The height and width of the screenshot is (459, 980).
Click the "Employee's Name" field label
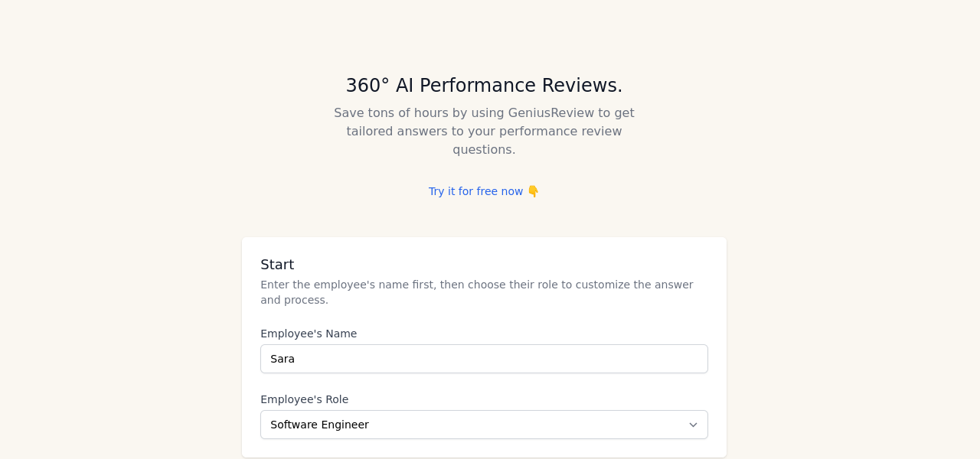click(x=309, y=334)
